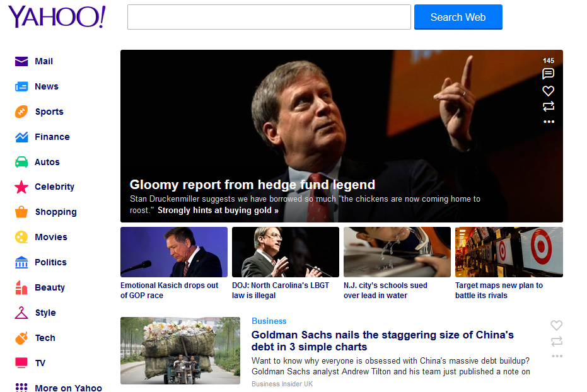
Task: Open the TV section label
Action: [40, 363]
